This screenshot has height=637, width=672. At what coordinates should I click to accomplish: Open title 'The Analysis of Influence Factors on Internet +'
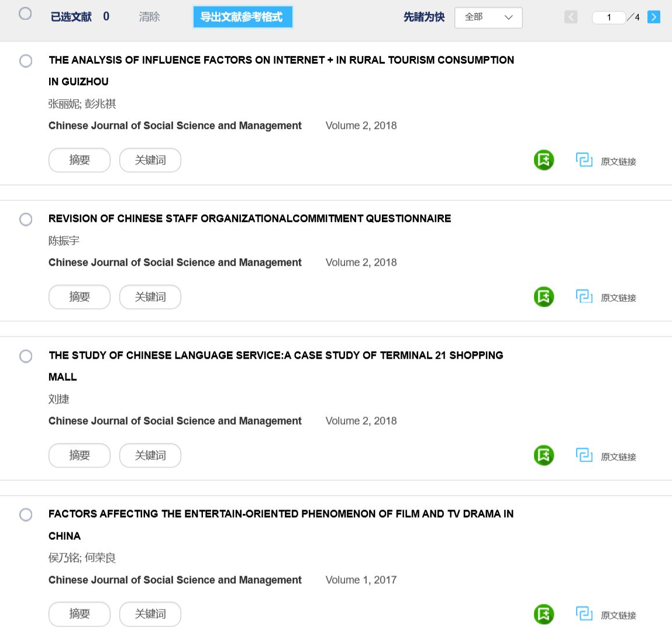click(x=281, y=71)
